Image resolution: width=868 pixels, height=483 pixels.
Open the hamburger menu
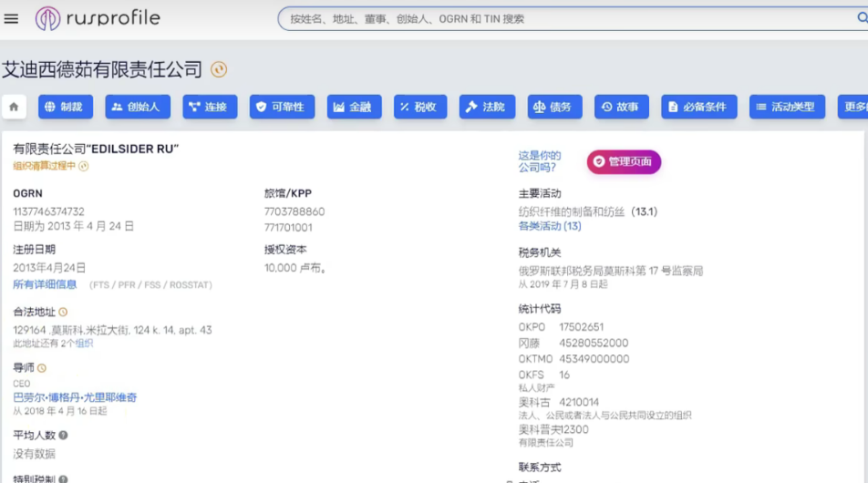coord(11,19)
